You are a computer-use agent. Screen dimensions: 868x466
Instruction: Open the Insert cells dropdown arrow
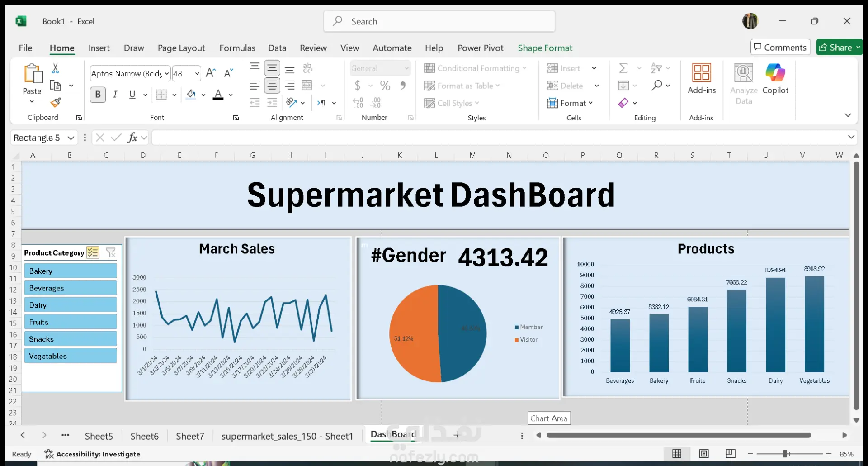(594, 68)
